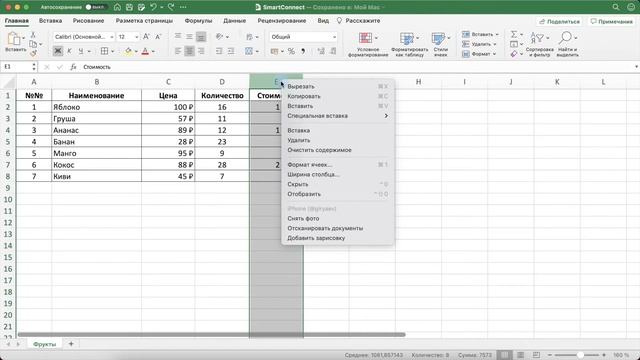Choose Вырезать in the context menu

pyautogui.click(x=301, y=87)
